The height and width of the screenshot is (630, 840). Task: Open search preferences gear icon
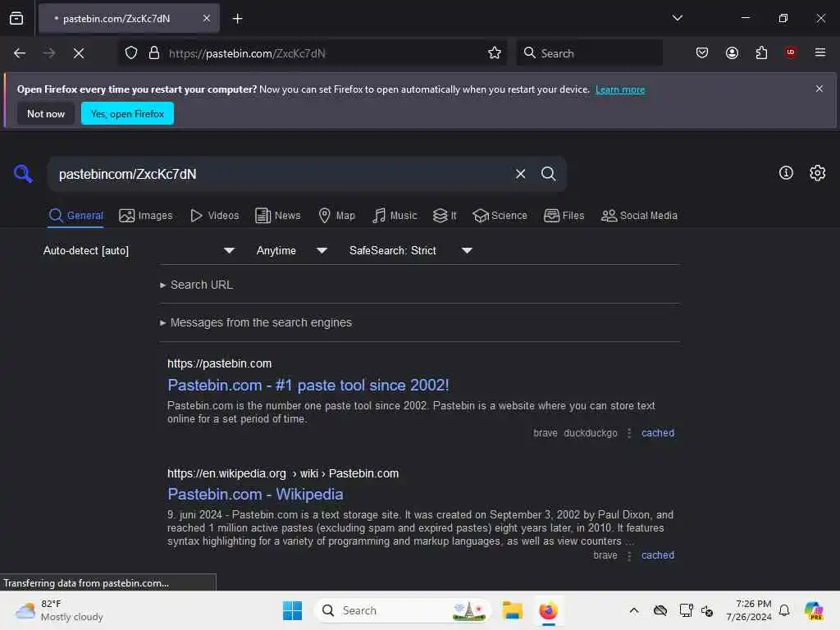(x=818, y=172)
